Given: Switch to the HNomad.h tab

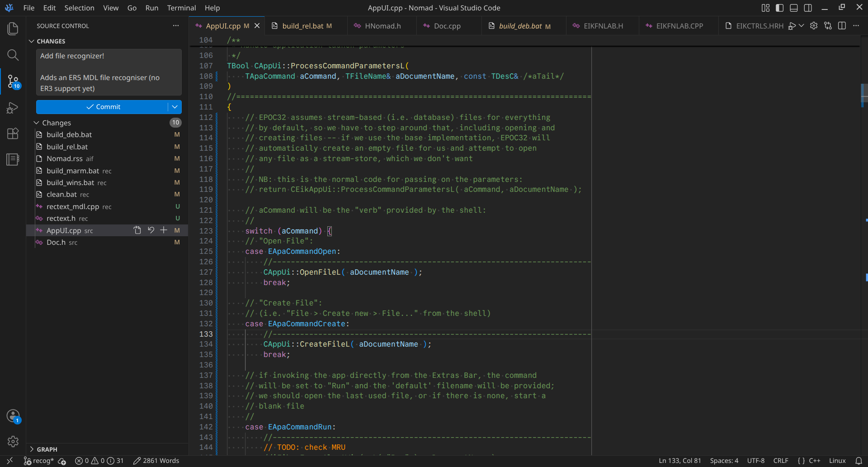Looking at the screenshot, I should (x=382, y=26).
